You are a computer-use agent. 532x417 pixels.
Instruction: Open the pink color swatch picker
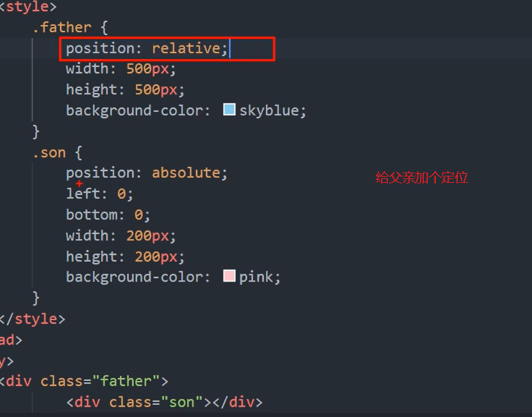(229, 276)
